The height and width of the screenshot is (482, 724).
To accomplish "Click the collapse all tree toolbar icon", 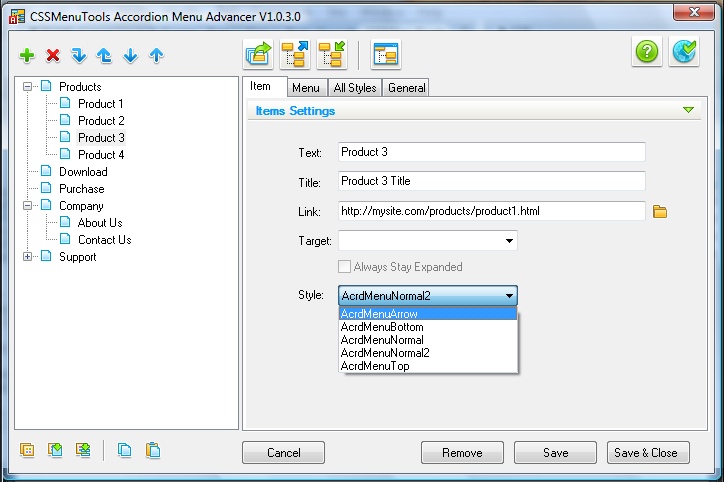I will [x=332, y=54].
